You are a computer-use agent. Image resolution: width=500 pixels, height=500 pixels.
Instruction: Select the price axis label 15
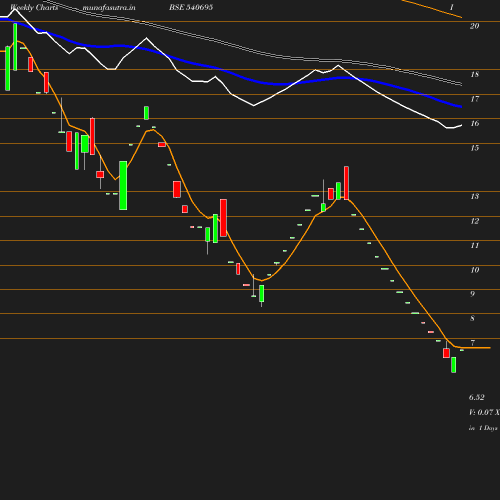pos(475,148)
